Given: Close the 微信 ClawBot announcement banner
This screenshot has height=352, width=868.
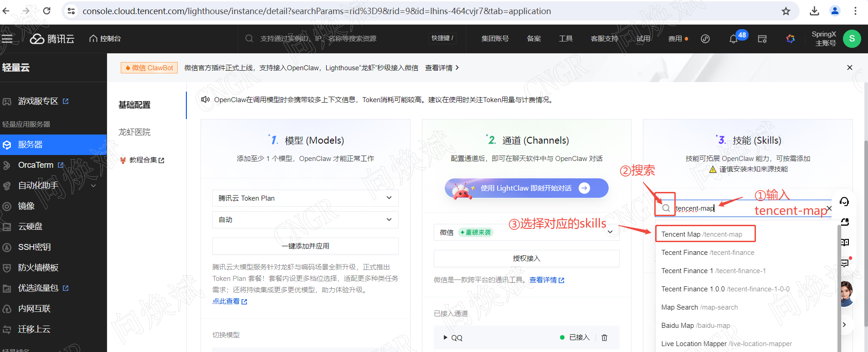Looking at the screenshot, I should (849, 67).
